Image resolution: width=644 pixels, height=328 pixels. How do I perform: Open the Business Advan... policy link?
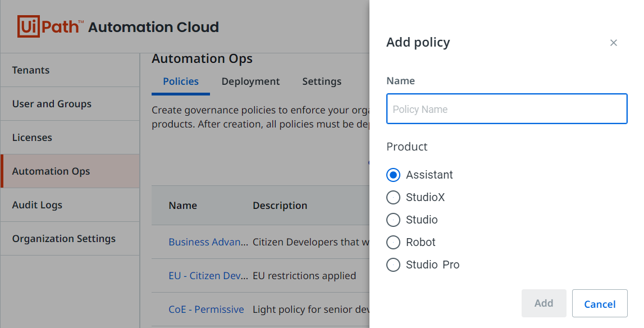pyautogui.click(x=208, y=242)
